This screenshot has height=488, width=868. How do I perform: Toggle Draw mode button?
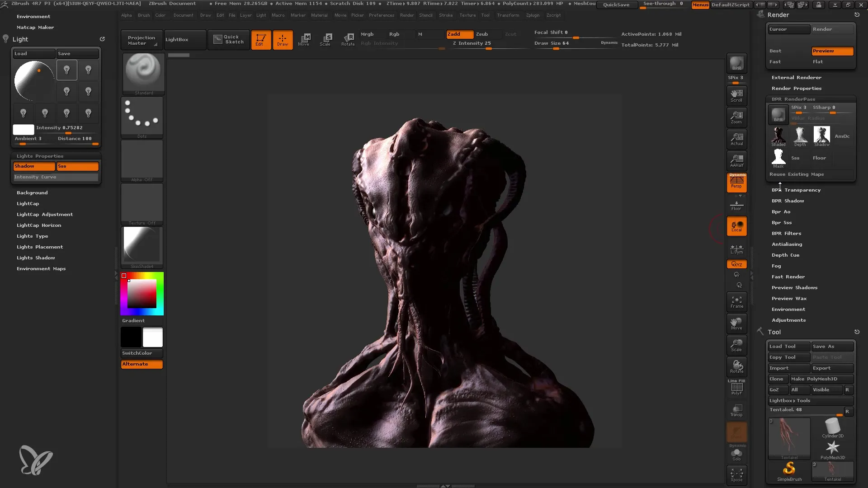(x=283, y=40)
